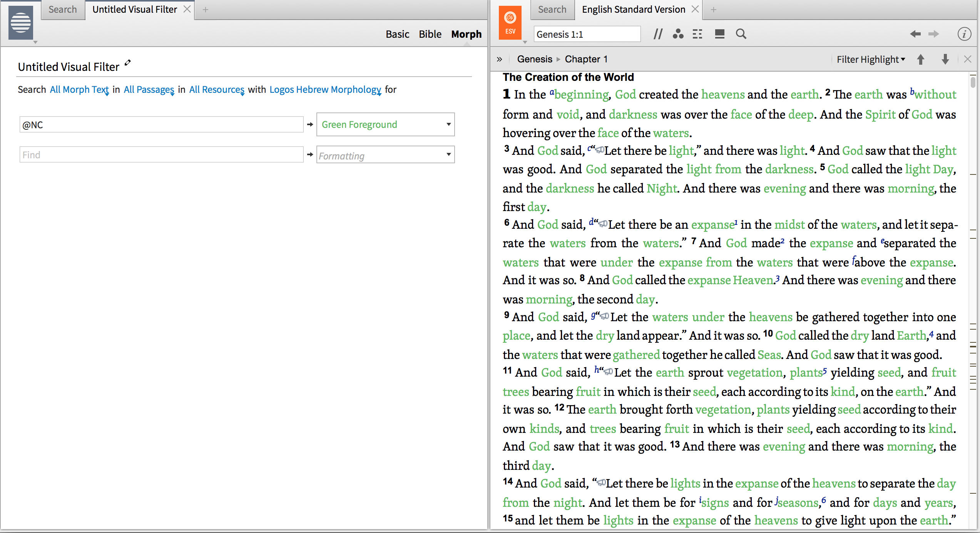Expand the sidebar double-chevron button

tap(499, 59)
